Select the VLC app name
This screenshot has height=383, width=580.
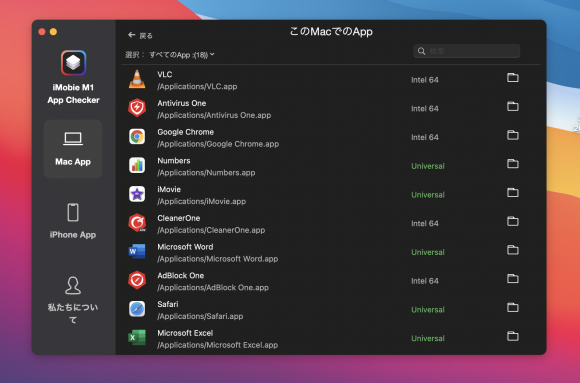(165, 74)
